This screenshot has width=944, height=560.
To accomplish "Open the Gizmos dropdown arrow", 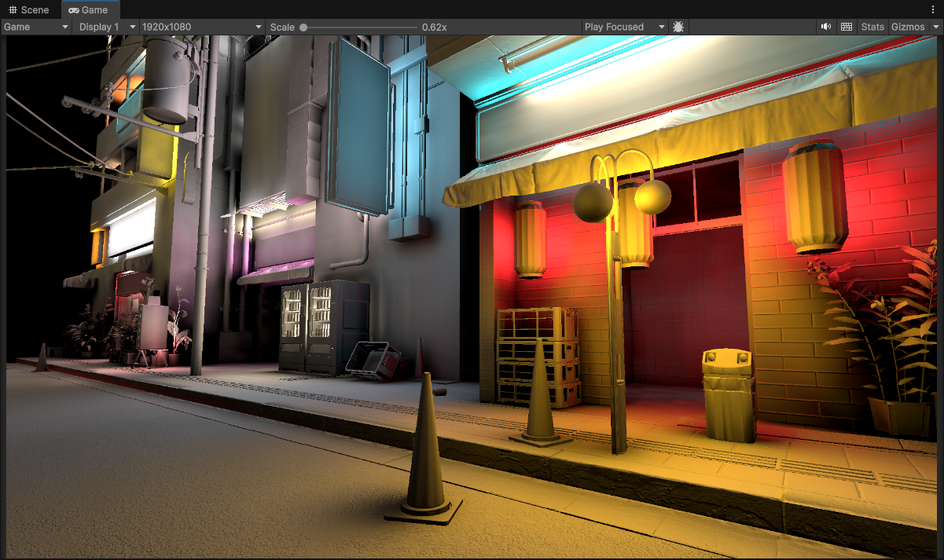I will click(937, 26).
